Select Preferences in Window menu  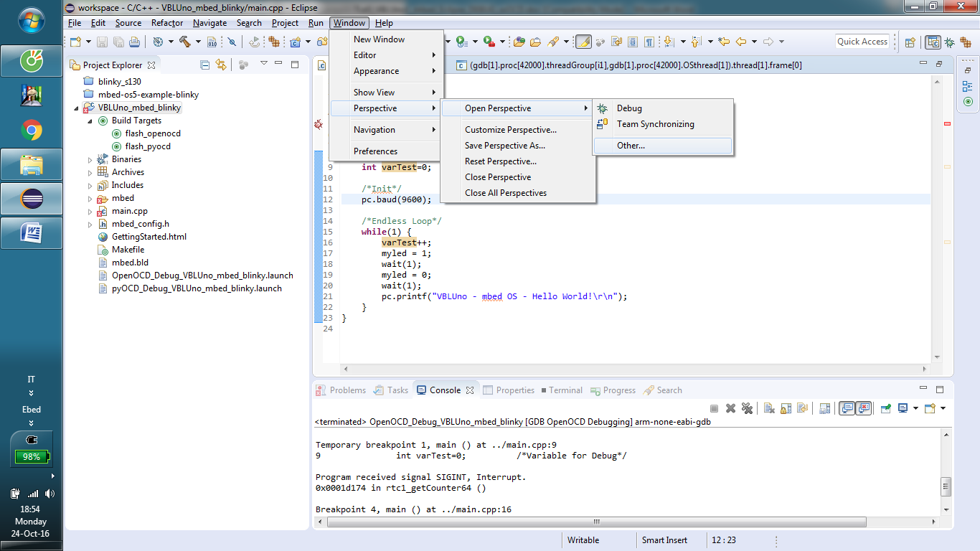pyautogui.click(x=386, y=151)
